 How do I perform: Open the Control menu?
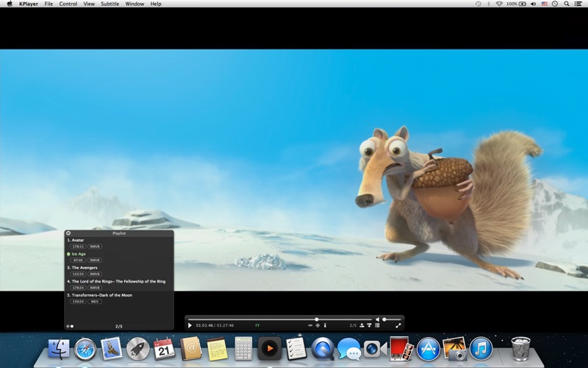[x=68, y=4]
